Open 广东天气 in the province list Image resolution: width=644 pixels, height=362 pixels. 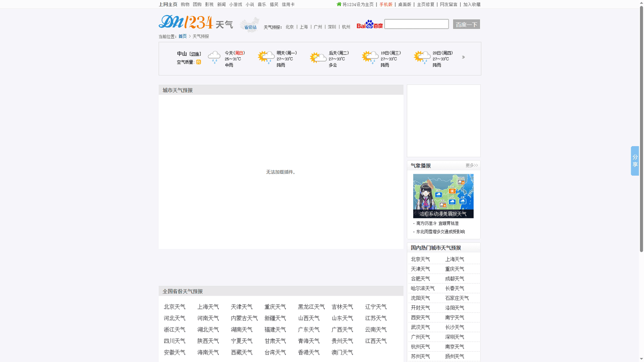(x=309, y=330)
